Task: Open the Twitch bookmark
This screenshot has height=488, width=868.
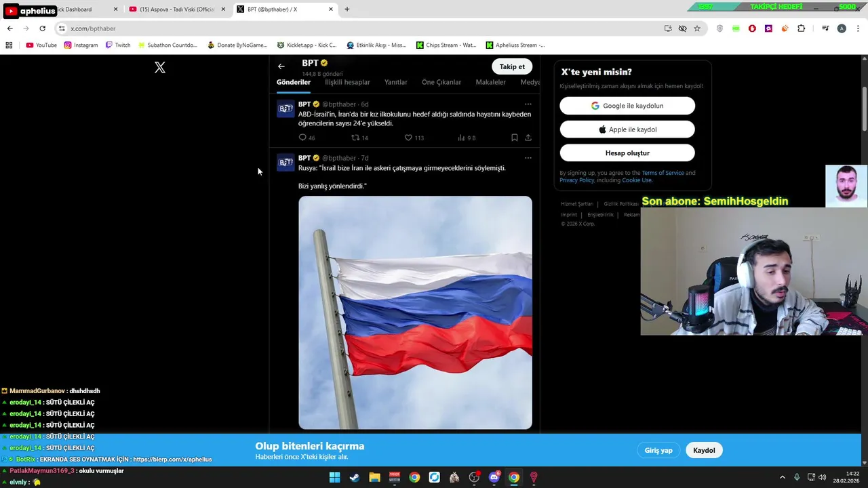Action: coord(117,45)
